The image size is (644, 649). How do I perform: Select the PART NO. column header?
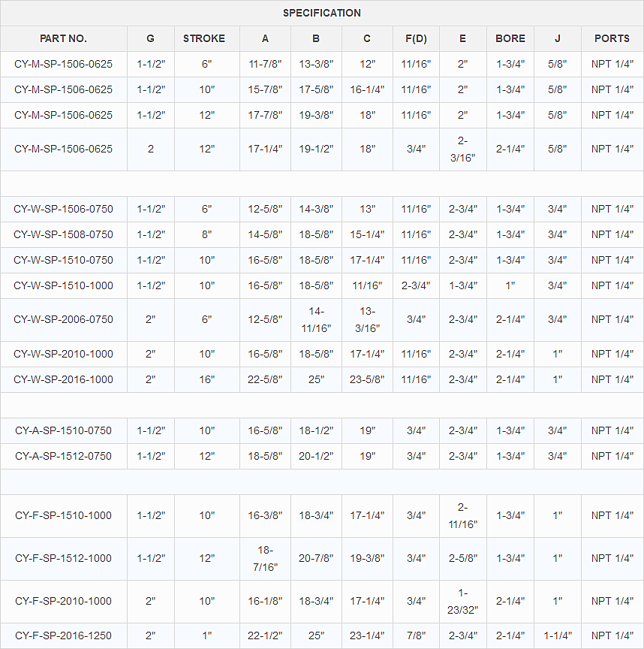tap(63, 38)
